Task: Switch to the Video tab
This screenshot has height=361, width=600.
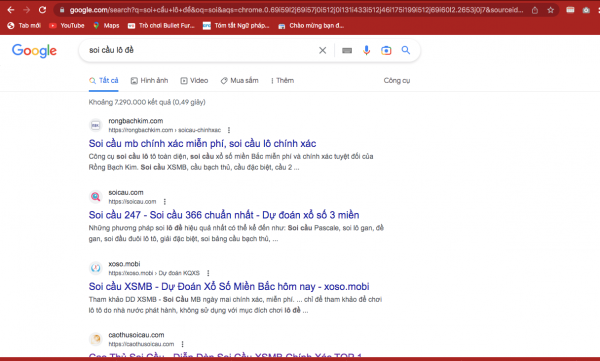Action: (194, 81)
